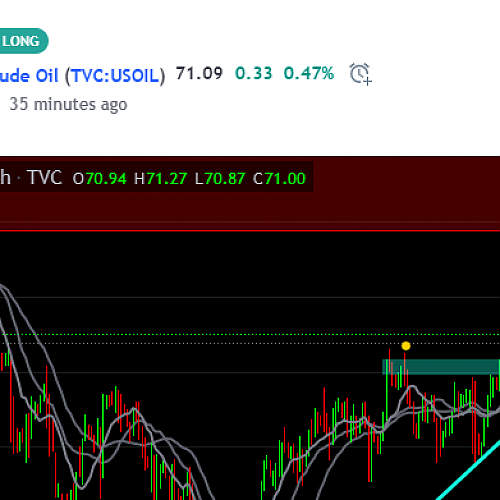This screenshot has height=500, width=500.
Task: Select the high price H71.27 in legend
Action: coord(160,179)
